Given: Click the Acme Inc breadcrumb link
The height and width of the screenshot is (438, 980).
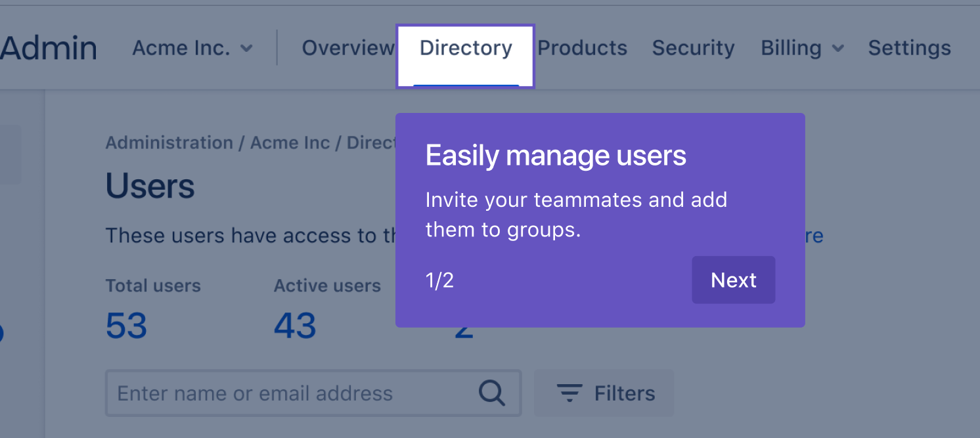Looking at the screenshot, I should (x=290, y=142).
